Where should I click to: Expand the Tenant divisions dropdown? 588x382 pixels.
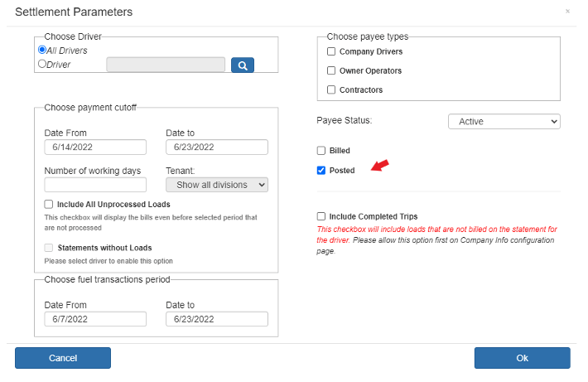click(217, 185)
